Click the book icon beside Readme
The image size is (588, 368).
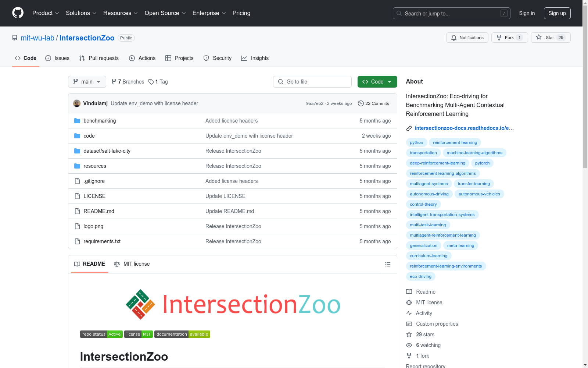coord(409,292)
